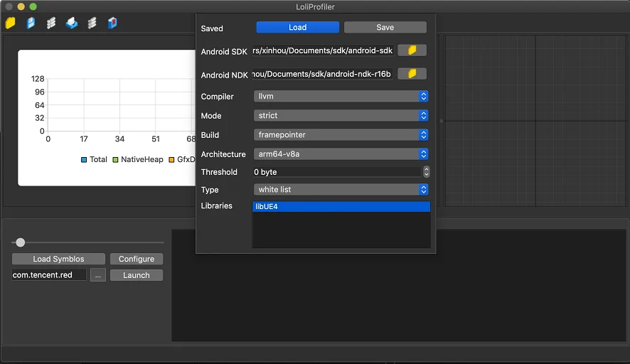Click the blue book with red bookmark icon
This screenshot has width=630, height=364.
pos(112,23)
